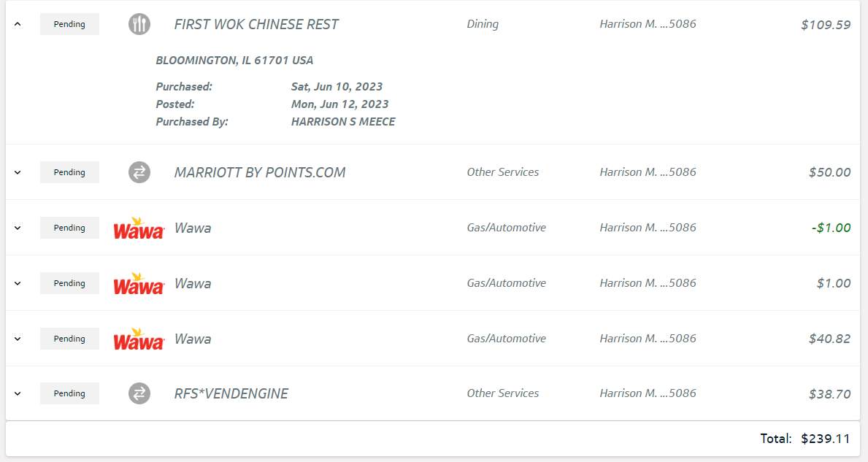Click the Wawa logo in the -$1.00 credit row

click(x=139, y=228)
